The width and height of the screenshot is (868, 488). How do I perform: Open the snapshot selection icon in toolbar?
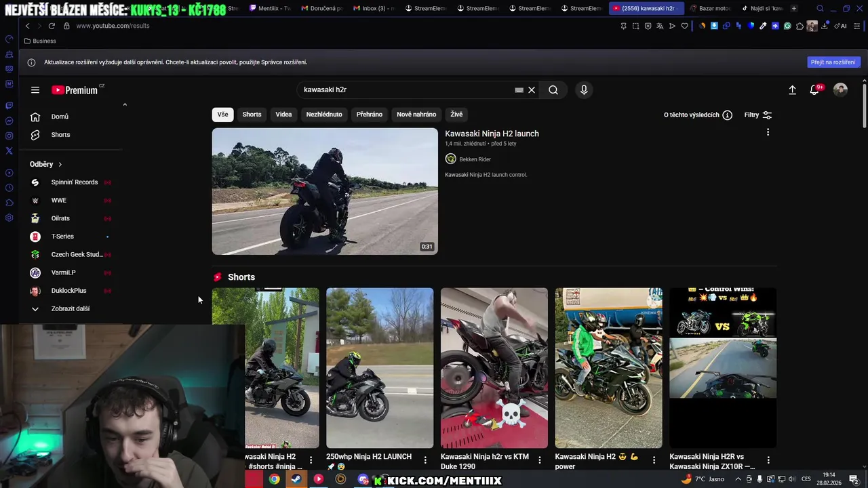(635, 26)
